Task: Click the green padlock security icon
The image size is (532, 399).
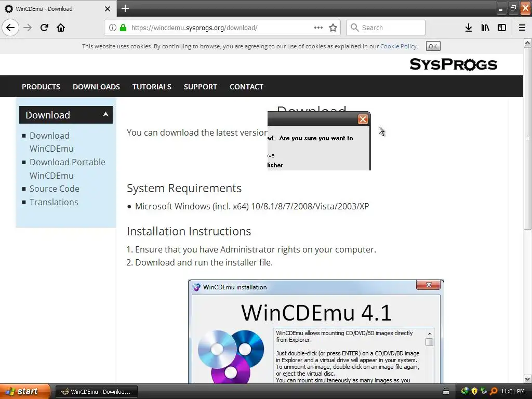Action: (x=123, y=28)
